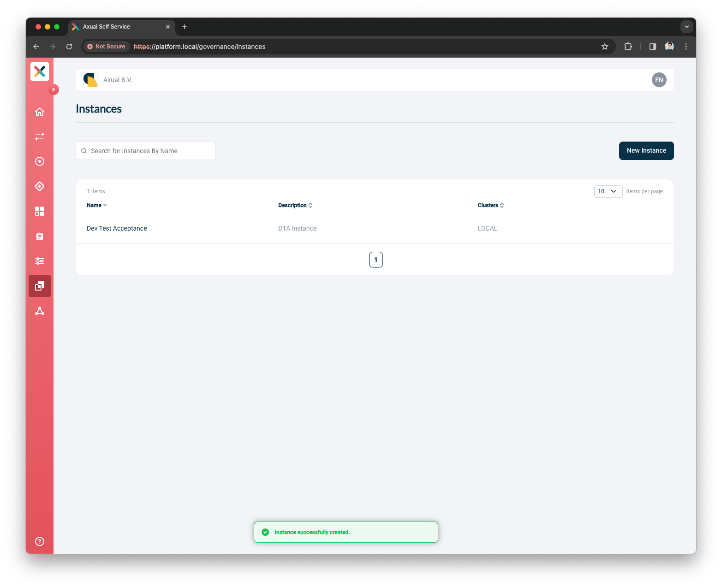This screenshot has width=722, height=588.
Task: Click the DTA Instance description cell
Action: click(297, 228)
